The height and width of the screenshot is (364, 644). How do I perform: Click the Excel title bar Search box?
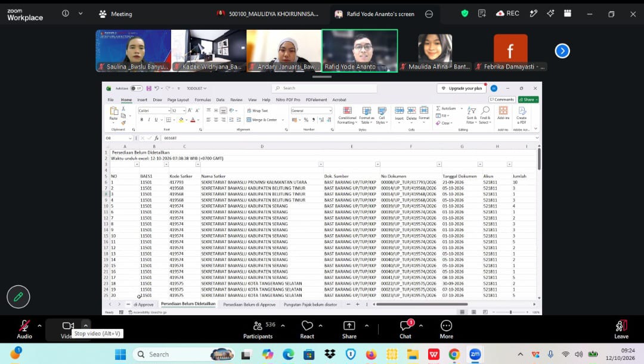click(x=324, y=88)
